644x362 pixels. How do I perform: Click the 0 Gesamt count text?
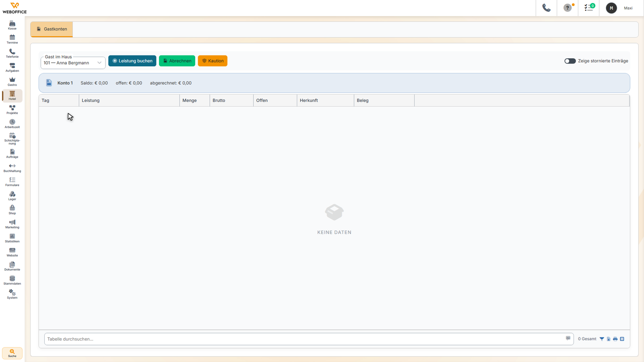point(587,339)
